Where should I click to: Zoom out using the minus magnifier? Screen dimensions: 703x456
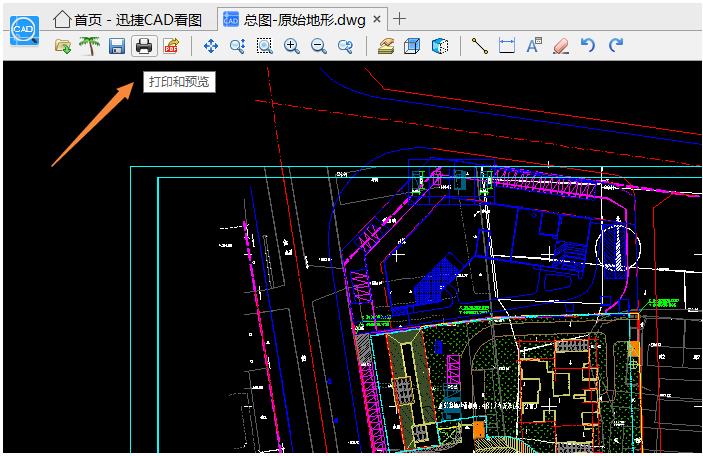(x=318, y=46)
